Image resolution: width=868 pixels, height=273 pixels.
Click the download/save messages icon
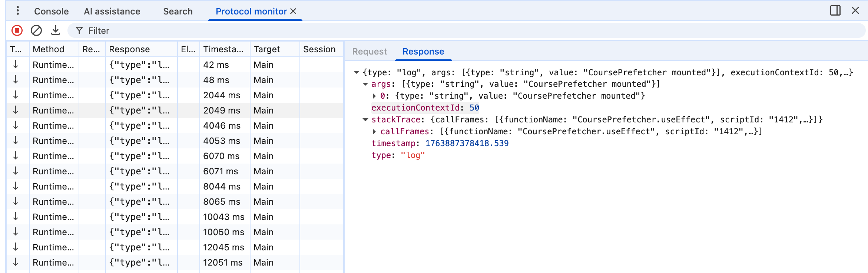click(56, 30)
